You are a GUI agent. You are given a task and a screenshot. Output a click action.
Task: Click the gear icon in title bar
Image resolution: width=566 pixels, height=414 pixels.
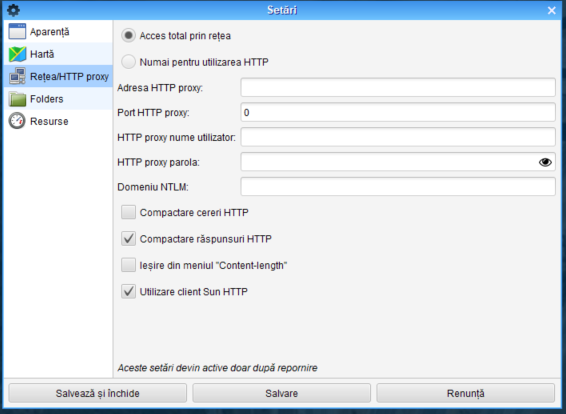pyautogui.click(x=13, y=10)
